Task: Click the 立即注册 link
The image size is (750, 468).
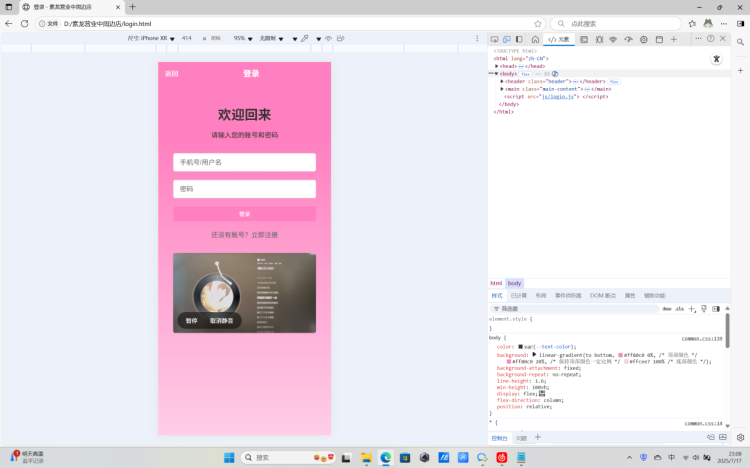Action: click(x=265, y=235)
